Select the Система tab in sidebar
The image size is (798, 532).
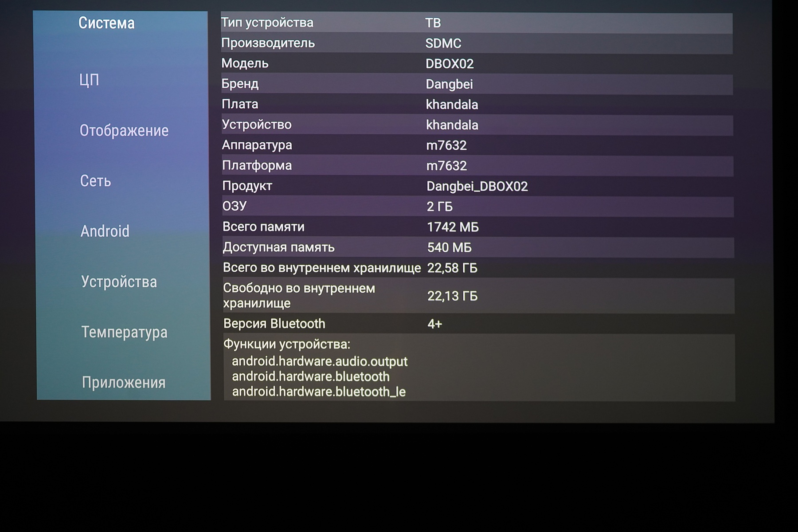[106, 23]
